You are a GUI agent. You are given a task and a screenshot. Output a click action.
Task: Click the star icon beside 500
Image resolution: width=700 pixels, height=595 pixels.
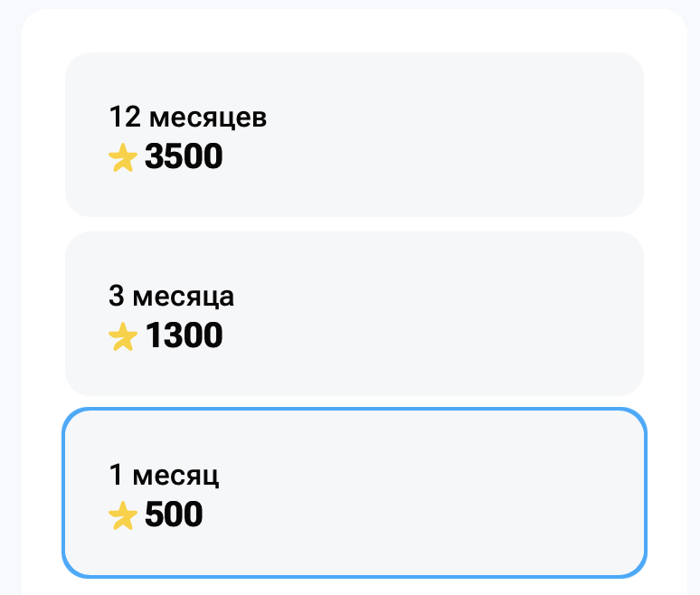pyautogui.click(x=123, y=516)
